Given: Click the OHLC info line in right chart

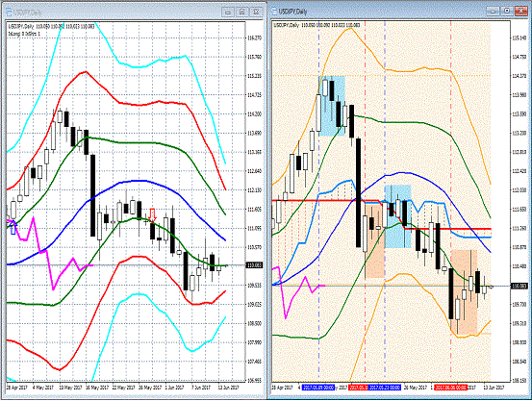Looking at the screenshot, I should pos(317,25).
